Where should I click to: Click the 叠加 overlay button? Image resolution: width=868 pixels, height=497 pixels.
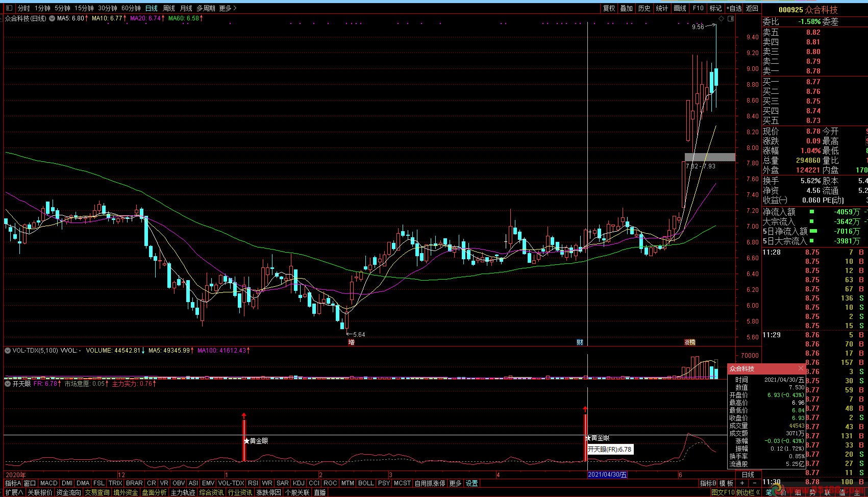pos(627,8)
